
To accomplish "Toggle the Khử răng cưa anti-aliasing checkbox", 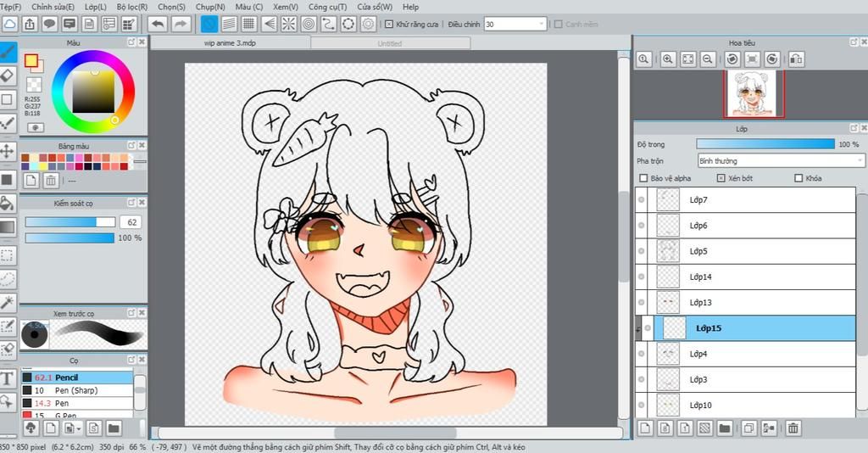I will coord(389,25).
